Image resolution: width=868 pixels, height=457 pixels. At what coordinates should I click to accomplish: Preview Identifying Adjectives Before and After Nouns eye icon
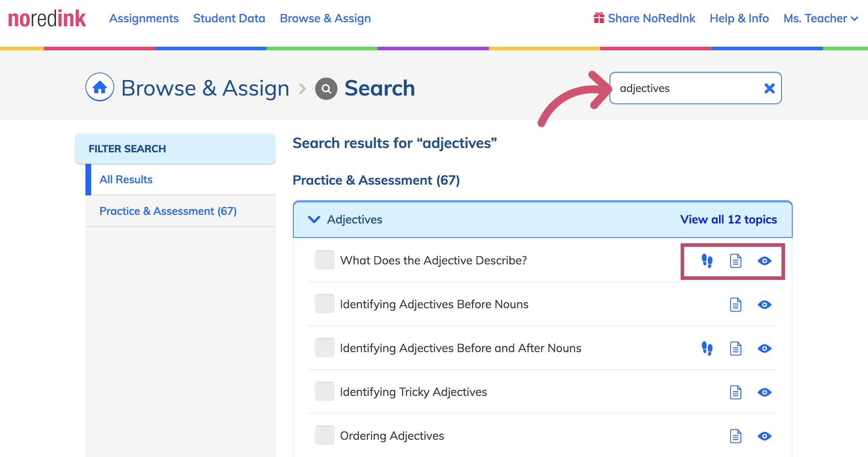coord(765,348)
